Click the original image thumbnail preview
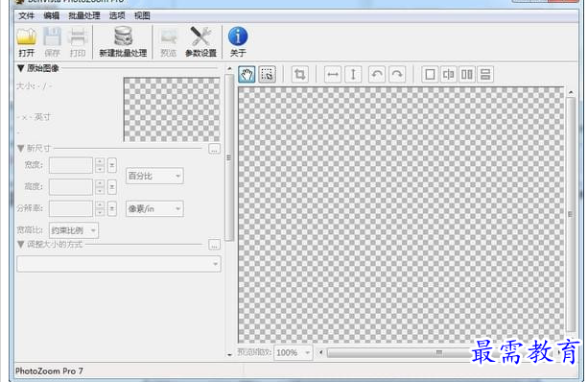The image size is (588, 382). point(172,109)
